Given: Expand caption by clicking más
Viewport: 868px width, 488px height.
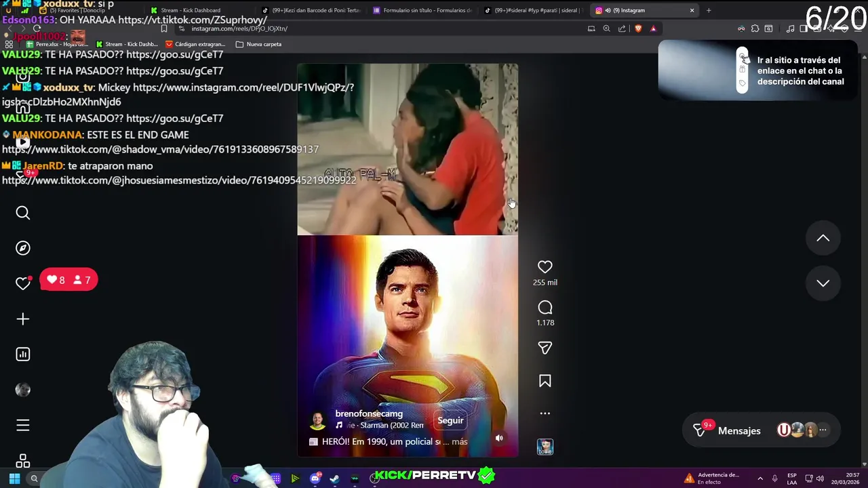Looking at the screenshot, I should [459, 441].
